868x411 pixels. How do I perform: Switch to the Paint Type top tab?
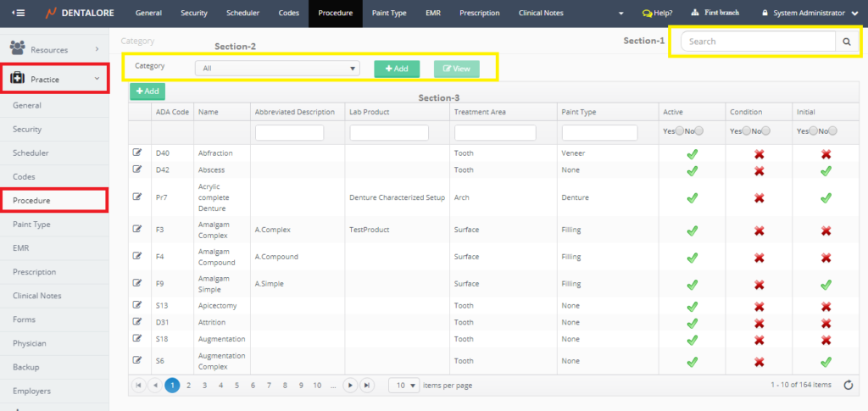click(389, 14)
